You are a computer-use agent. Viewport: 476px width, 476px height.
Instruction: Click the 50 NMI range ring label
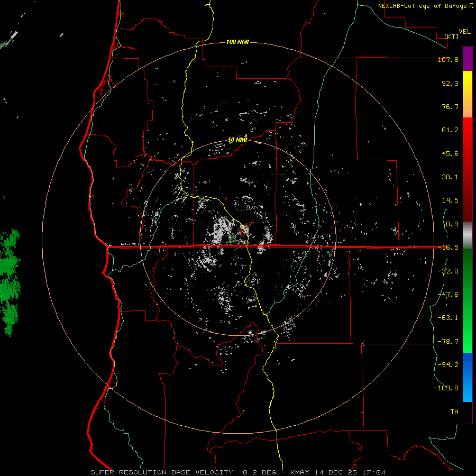coord(237,140)
